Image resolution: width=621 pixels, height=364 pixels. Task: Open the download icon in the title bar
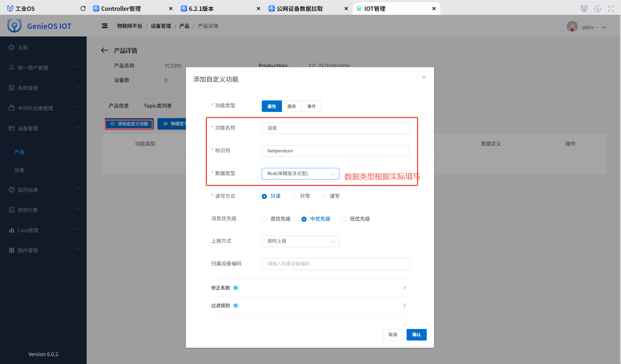(598, 8)
